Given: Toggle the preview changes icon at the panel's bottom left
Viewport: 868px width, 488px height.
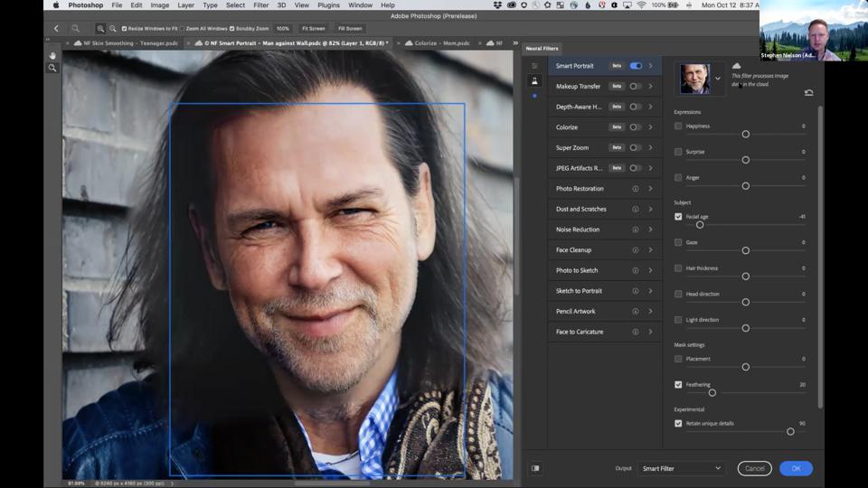Looking at the screenshot, I should pos(535,468).
